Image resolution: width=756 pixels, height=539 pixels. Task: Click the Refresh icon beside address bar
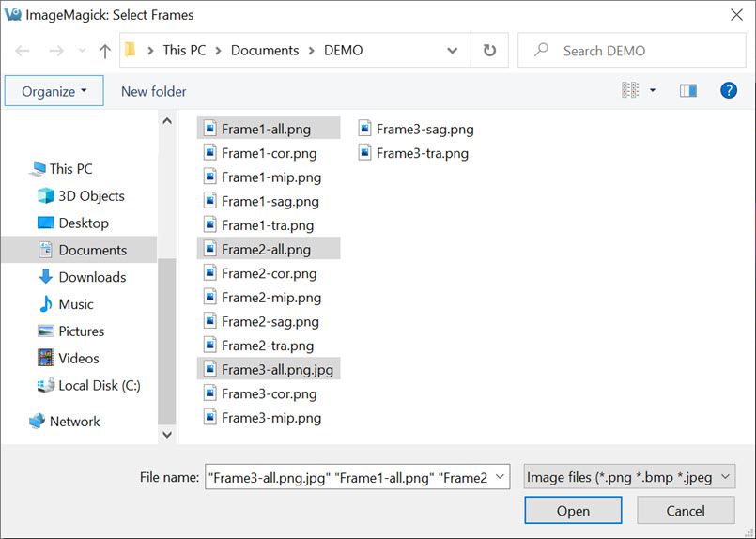[x=489, y=51]
